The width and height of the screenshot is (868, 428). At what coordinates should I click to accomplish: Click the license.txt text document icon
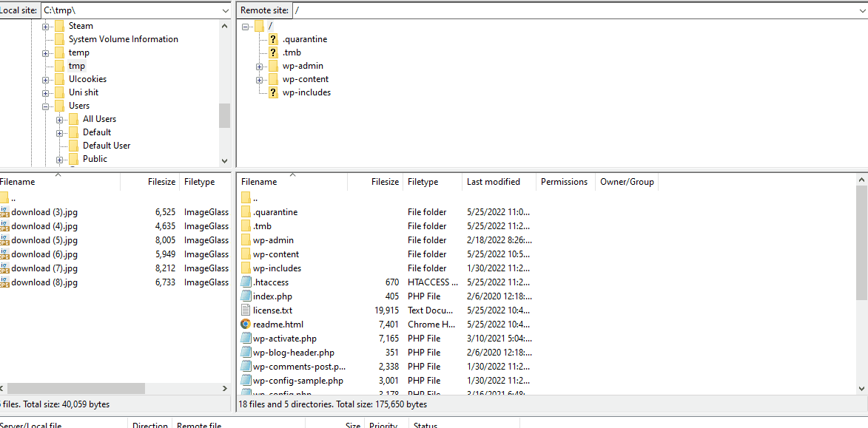click(246, 310)
